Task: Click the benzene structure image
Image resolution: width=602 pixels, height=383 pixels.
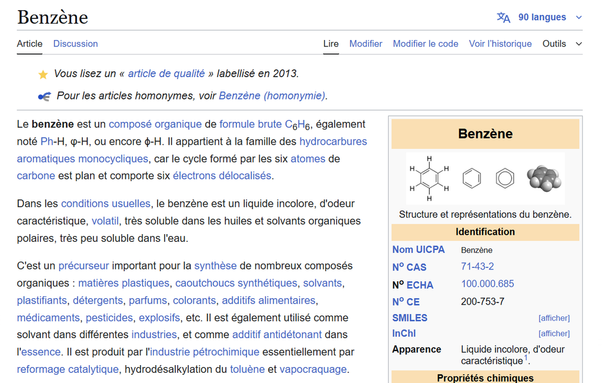Action: 485,178
